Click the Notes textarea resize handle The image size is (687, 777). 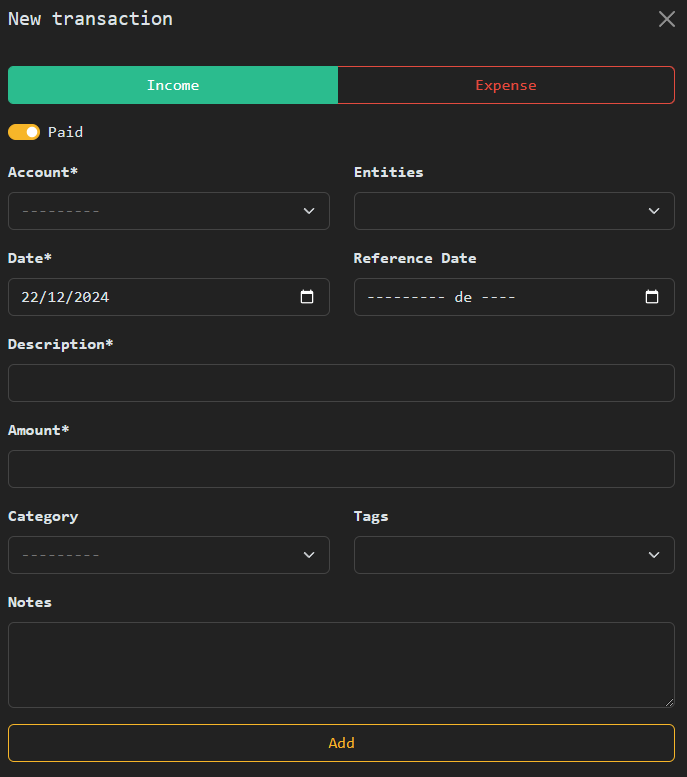pos(669,702)
